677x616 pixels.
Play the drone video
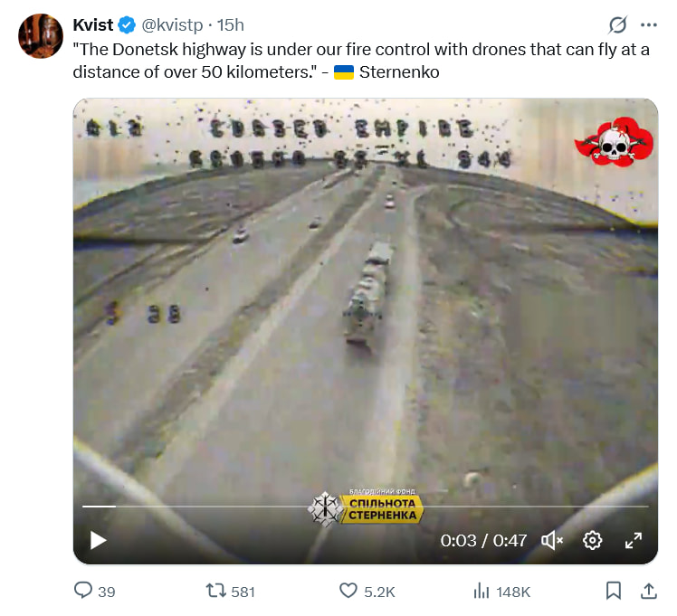tap(98, 540)
